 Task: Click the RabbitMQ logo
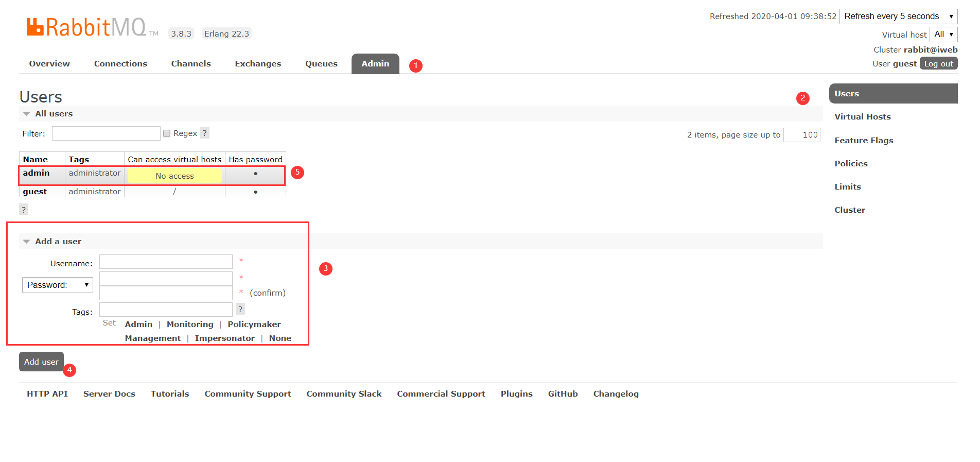[92, 27]
